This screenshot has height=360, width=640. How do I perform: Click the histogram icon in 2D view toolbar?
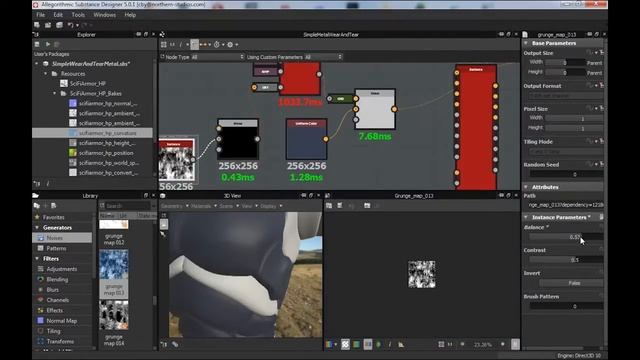[401, 344]
